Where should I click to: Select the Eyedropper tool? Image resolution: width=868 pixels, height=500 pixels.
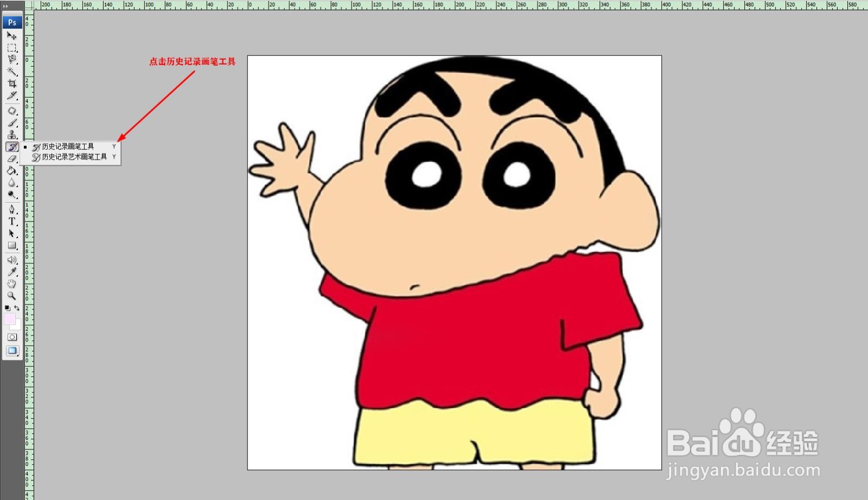point(12,272)
